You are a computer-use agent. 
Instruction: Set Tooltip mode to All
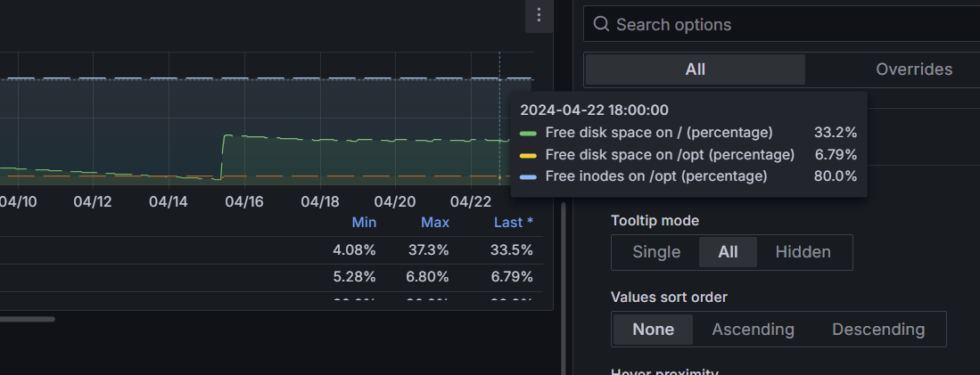point(728,252)
